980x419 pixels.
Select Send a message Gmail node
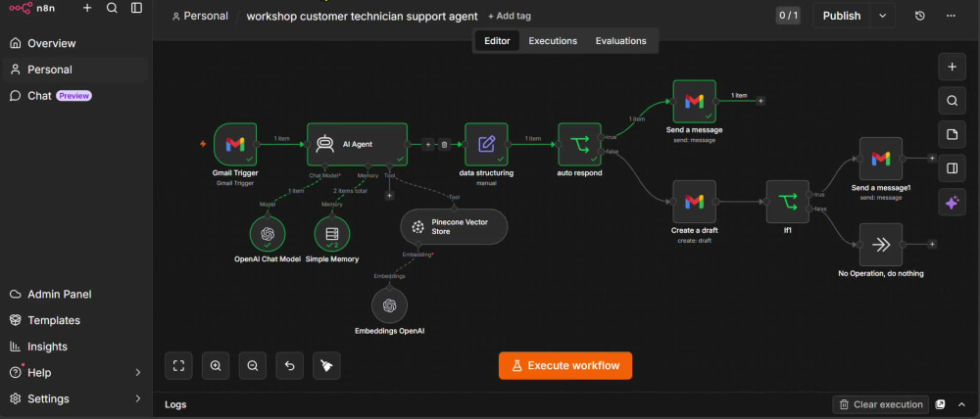[695, 101]
